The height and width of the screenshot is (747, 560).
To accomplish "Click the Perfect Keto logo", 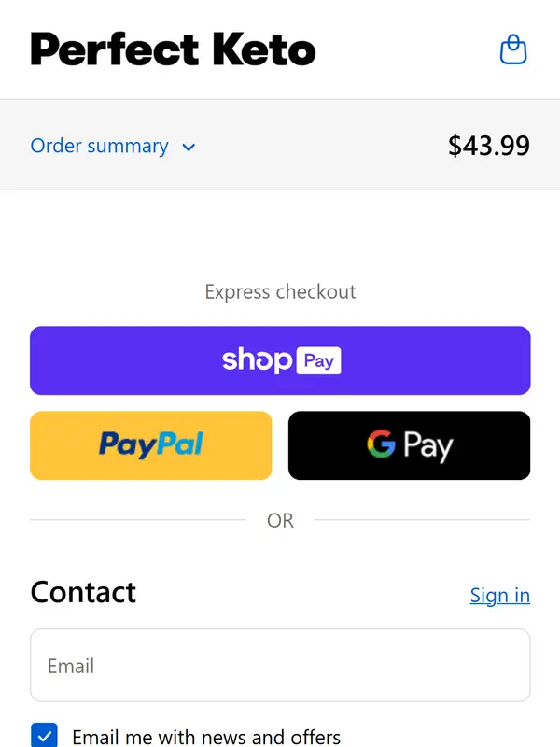I will click(x=173, y=49).
